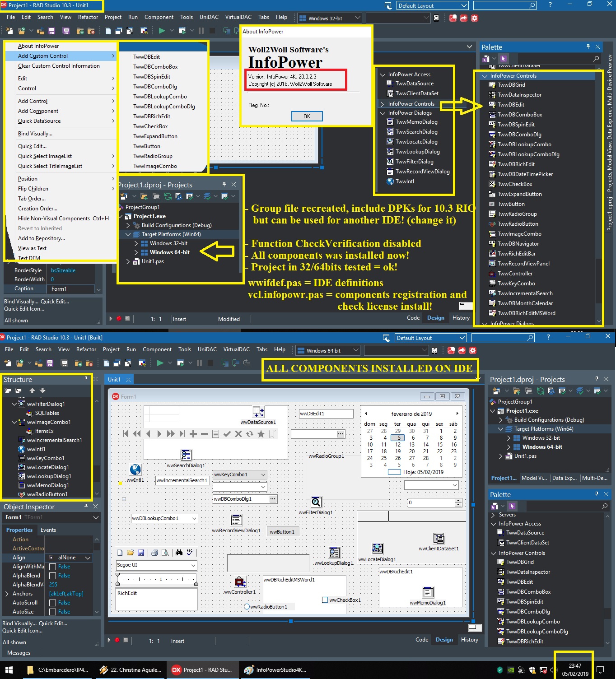Open the Windows 64-bit platform combo in the toolbar

(x=328, y=350)
